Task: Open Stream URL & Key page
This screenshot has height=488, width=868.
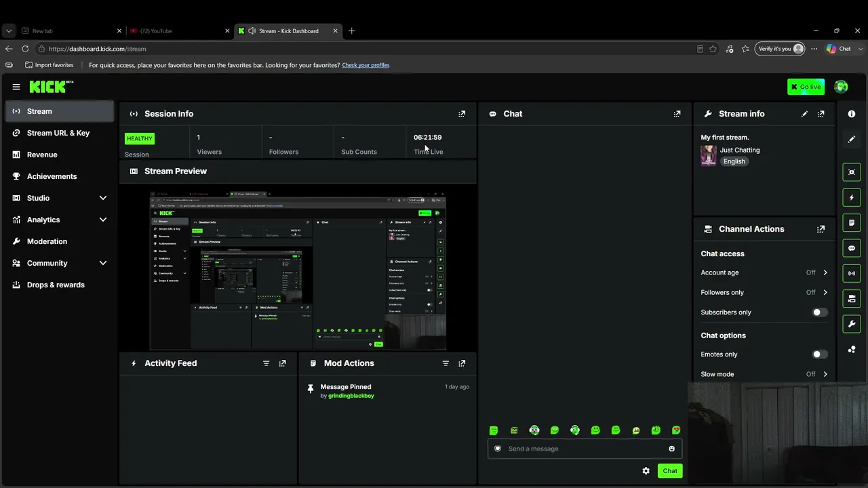Action: (60, 133)
